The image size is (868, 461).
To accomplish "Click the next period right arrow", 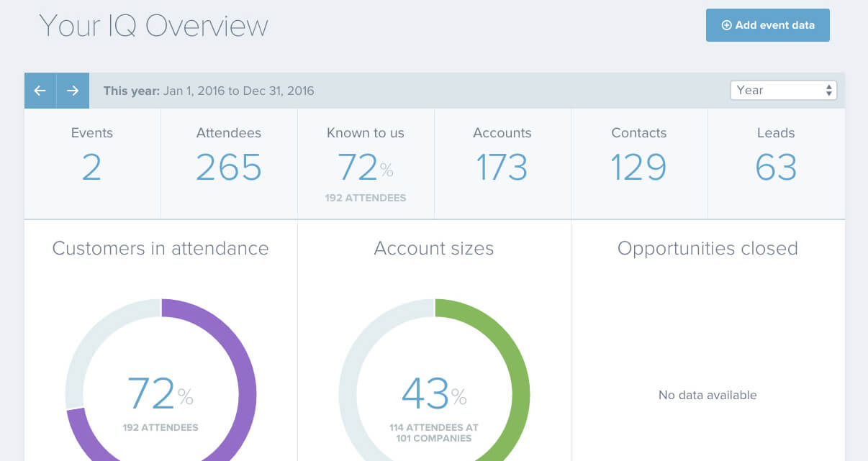I will 73,91.
